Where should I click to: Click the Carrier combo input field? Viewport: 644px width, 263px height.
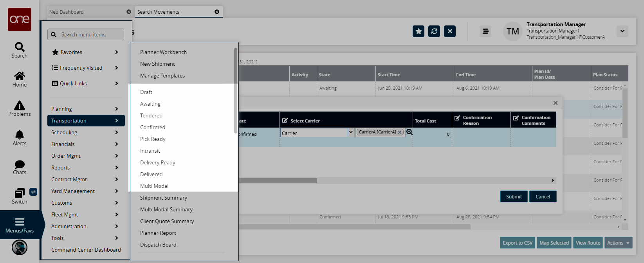(x=314, y=133)
